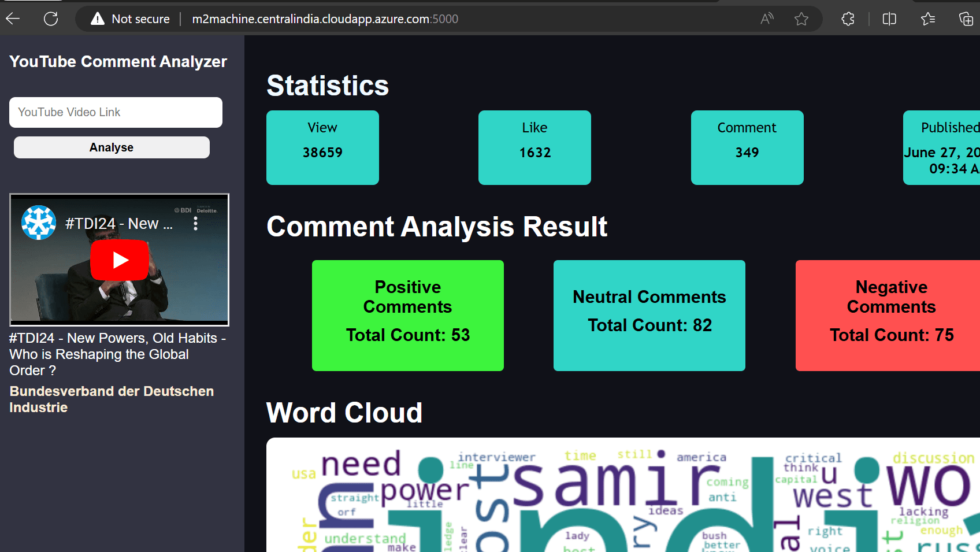
Task: Click the channel avatar on video
Action: pos(39,223)
